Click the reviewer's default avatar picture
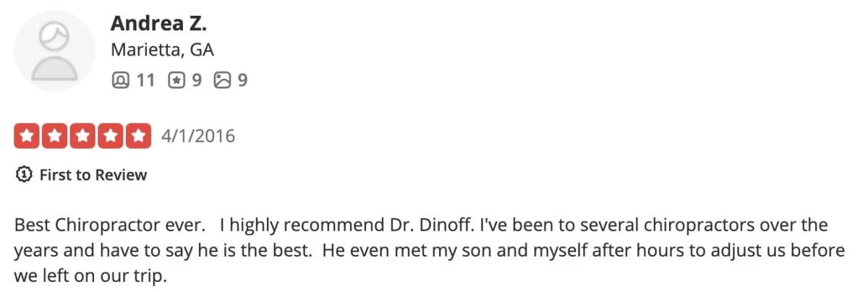Viewport: 868px width, 292px height. tap(54, 51)
